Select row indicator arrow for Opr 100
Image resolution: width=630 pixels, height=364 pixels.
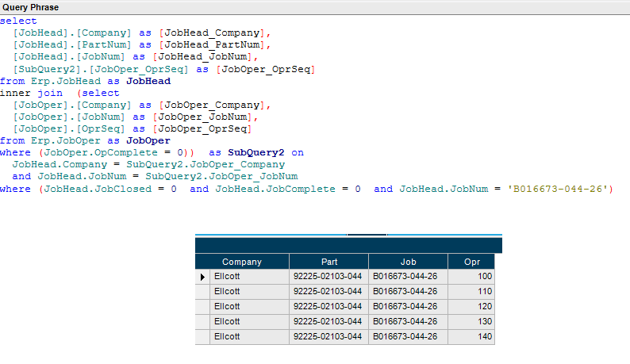(x=202, y=277)
